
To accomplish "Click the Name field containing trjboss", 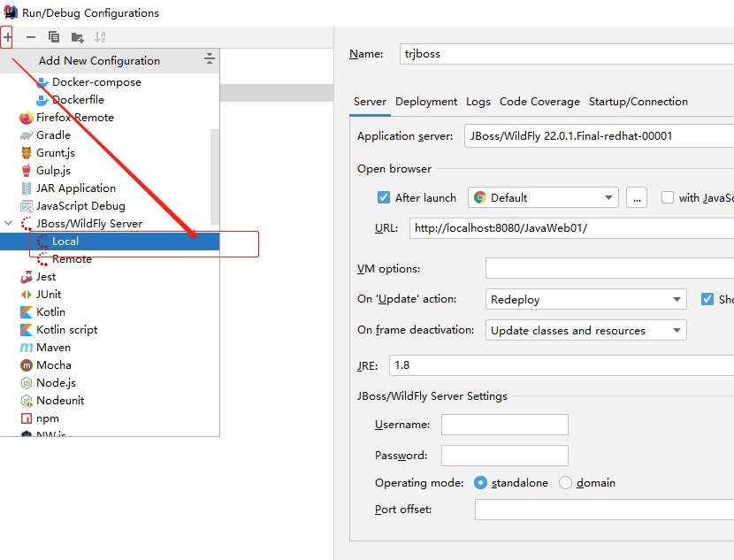I will 566,54.
